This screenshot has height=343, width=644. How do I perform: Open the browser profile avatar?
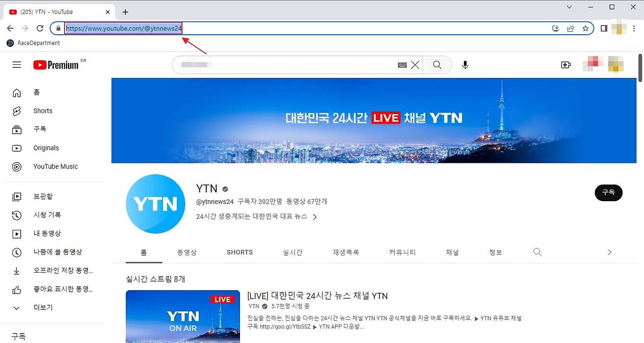click(x=619, y=28)
